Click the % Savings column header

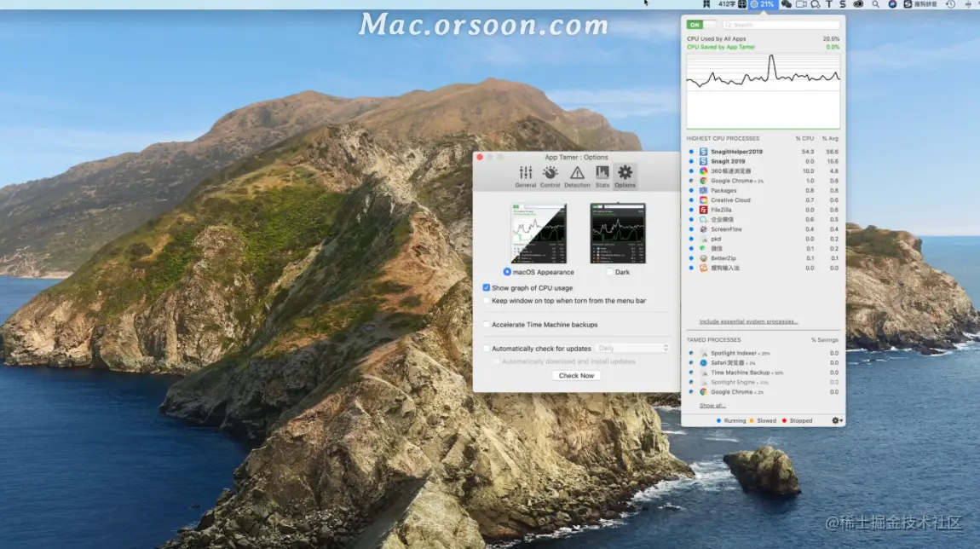click(x=824, y=340)
